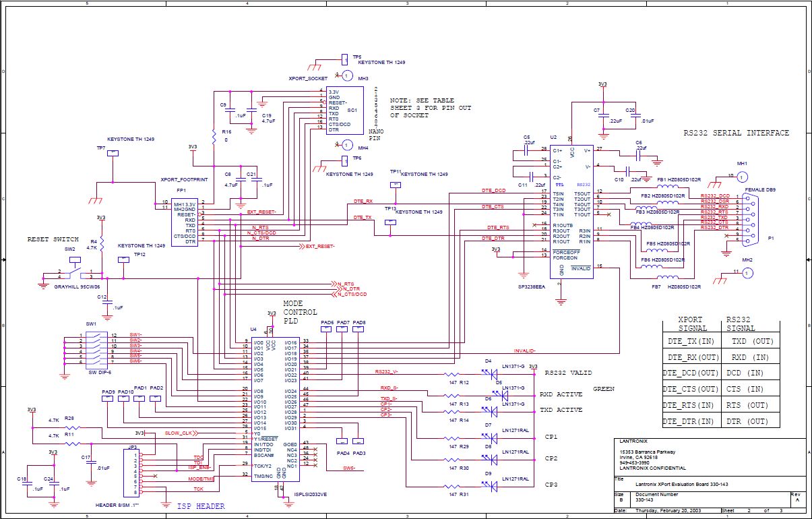Click the FB1 HZ0805D102R ferrite label
Viewport: 812px width, 519px height.
coord(678,180)
